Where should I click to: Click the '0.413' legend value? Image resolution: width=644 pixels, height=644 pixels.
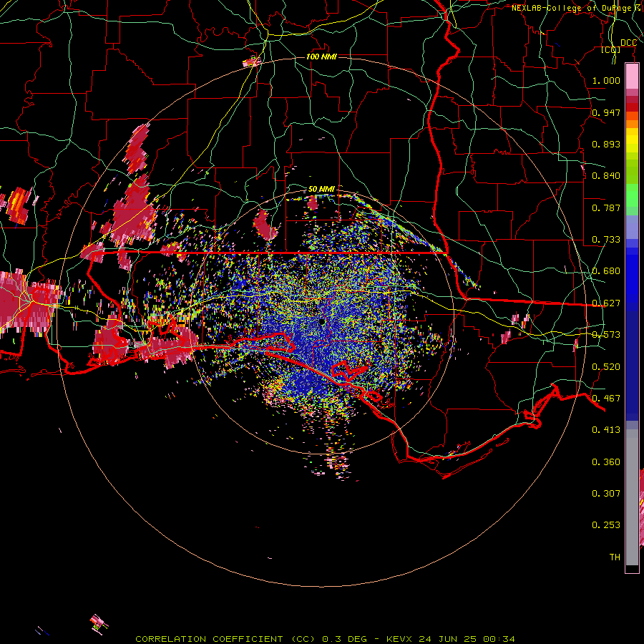[606, 430]
